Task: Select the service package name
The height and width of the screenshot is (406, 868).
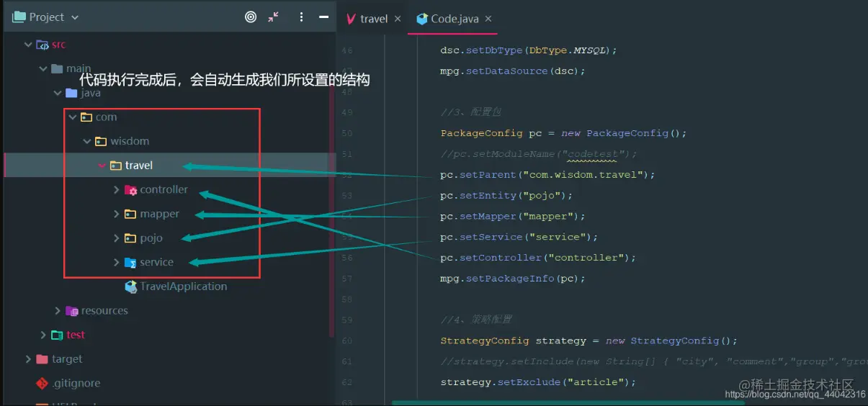Action: click(157, 263)
